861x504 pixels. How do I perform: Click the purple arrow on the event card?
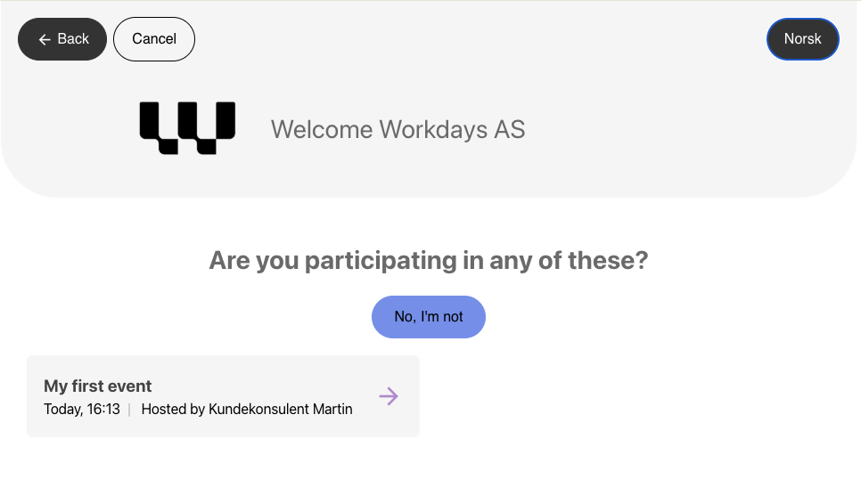(389, 396)
